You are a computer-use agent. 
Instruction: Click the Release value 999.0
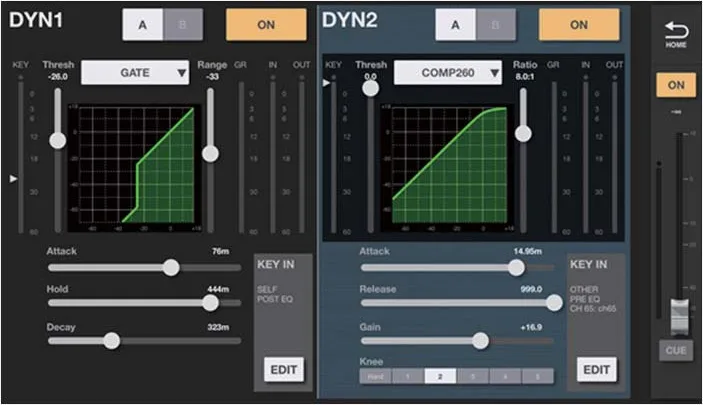(x=531, y=289)
